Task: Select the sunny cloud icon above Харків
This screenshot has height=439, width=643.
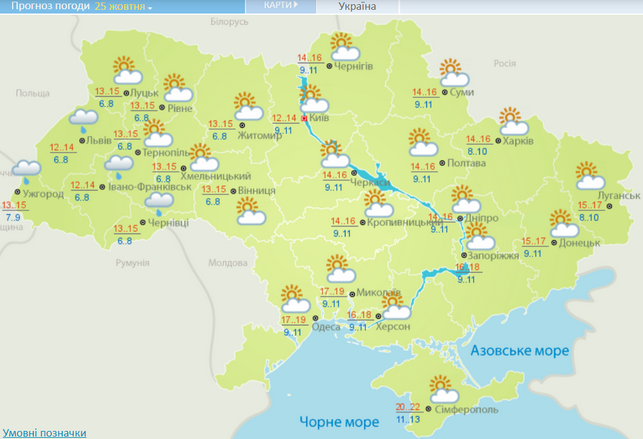Action: (513, 123)
